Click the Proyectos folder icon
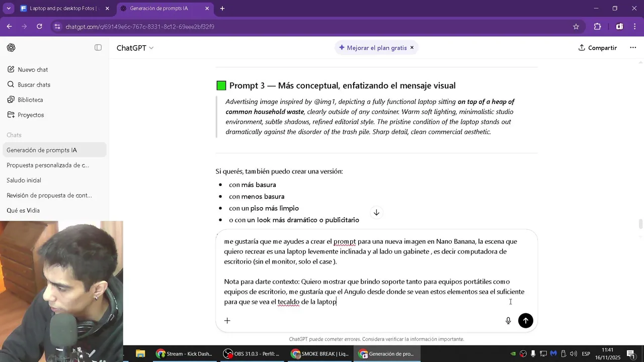 [11, 115]
